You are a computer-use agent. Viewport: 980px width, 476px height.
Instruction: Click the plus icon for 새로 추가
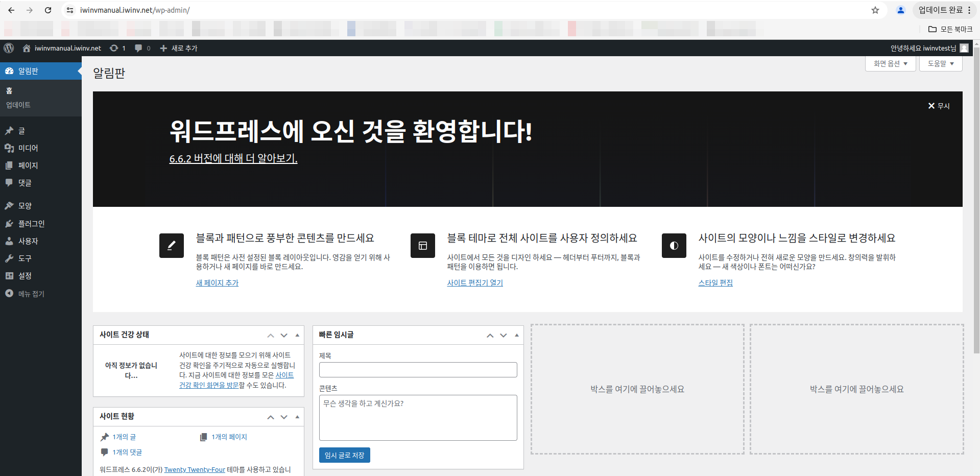point(163,48)
